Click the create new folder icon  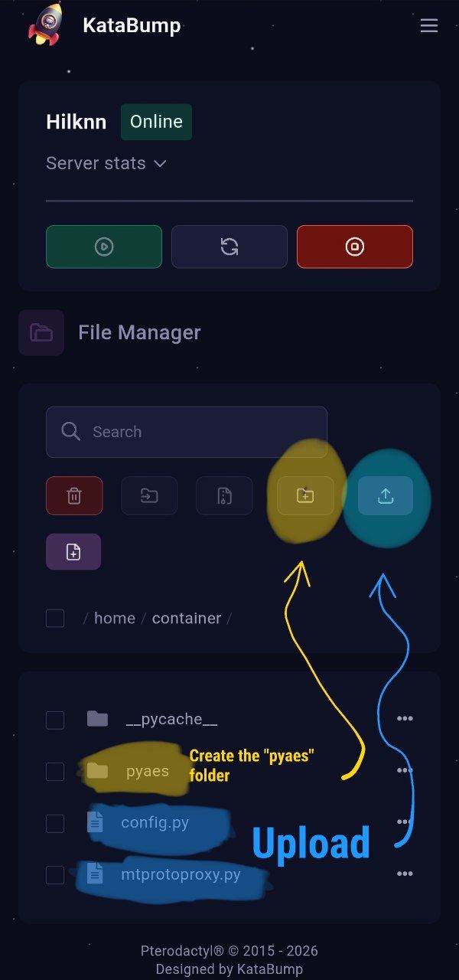(x=305, y=495)
